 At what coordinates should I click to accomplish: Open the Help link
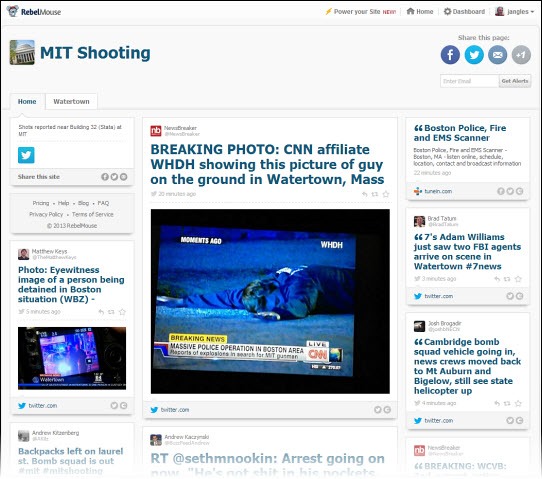tap(63, 203)
